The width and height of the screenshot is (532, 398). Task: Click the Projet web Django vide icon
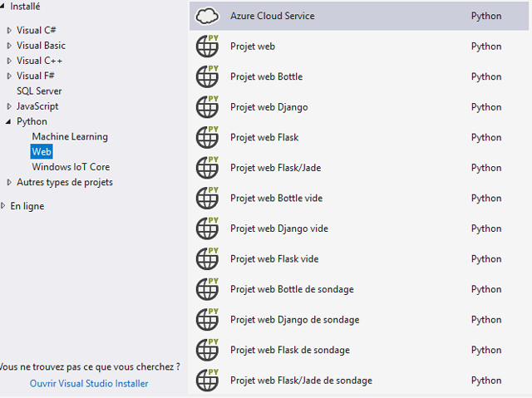pyautogui.click(x=207, y=228)
